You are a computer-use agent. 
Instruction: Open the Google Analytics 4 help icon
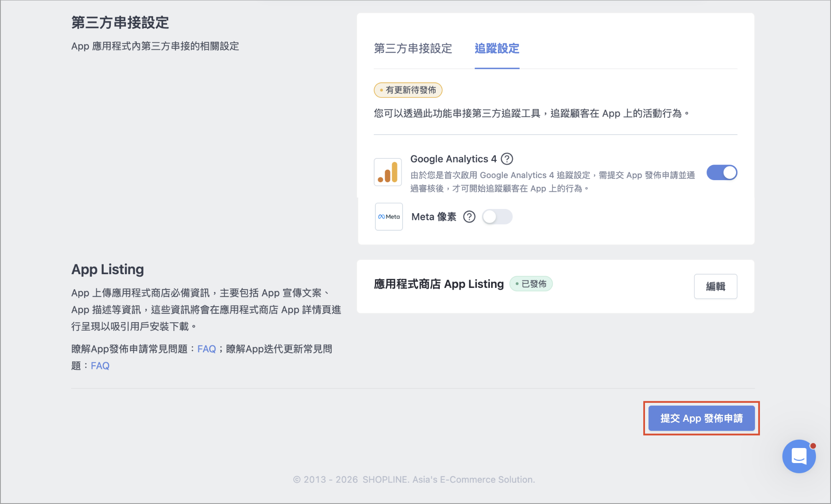507,159
